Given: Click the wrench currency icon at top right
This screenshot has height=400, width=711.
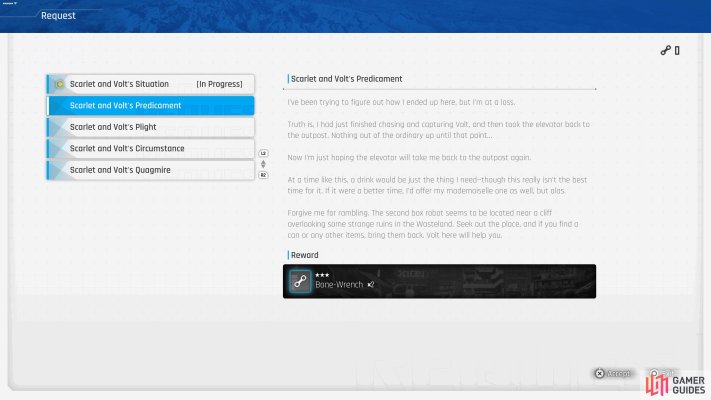Looking at the screenshot, I should point(665,50).
